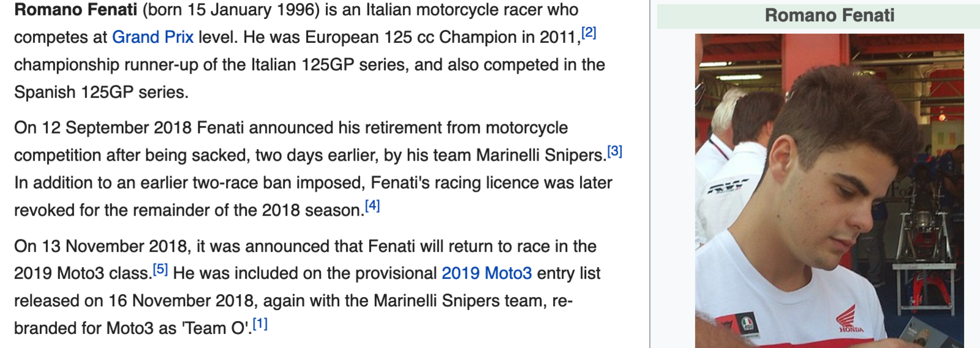The image size is (980, 348).
Task: Jump to citation reference [5]
Action: (x=160, y=269)
